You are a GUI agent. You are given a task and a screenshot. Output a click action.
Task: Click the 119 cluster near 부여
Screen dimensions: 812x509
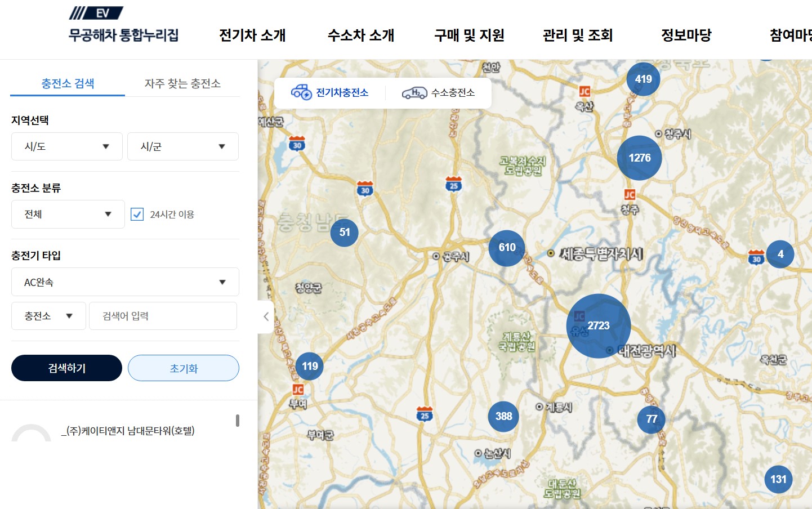point(309,366)
